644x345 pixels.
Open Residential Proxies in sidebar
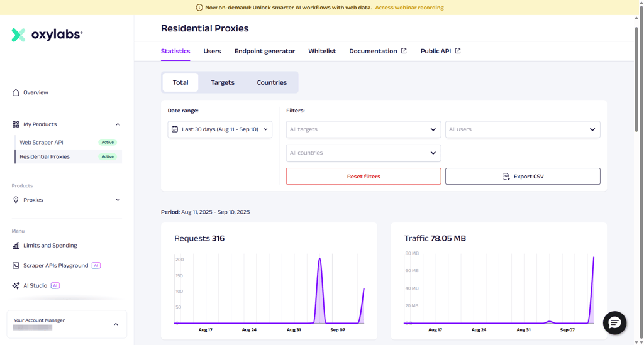point(45,156)
